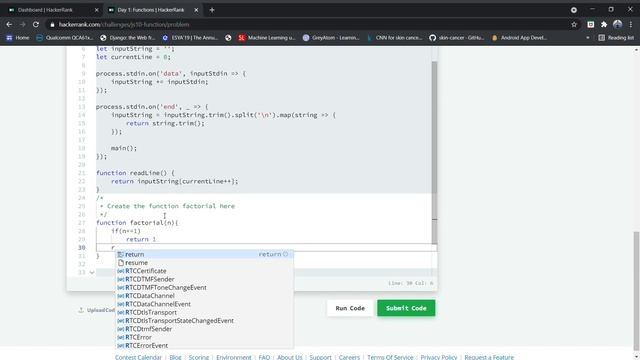This screenshot has width=640, height=360.
Task: Open a new browser tab
Action: [x=212, y=10]
